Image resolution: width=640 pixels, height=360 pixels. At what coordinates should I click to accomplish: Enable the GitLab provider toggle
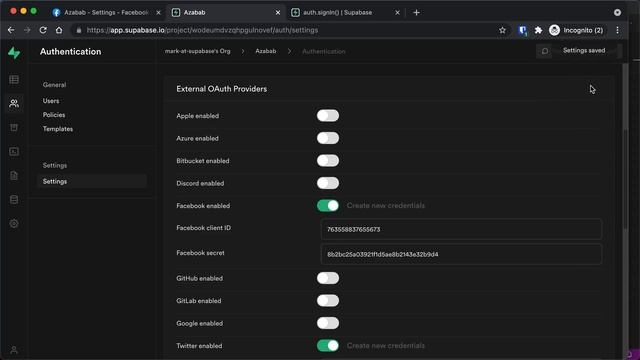[328, 301]
